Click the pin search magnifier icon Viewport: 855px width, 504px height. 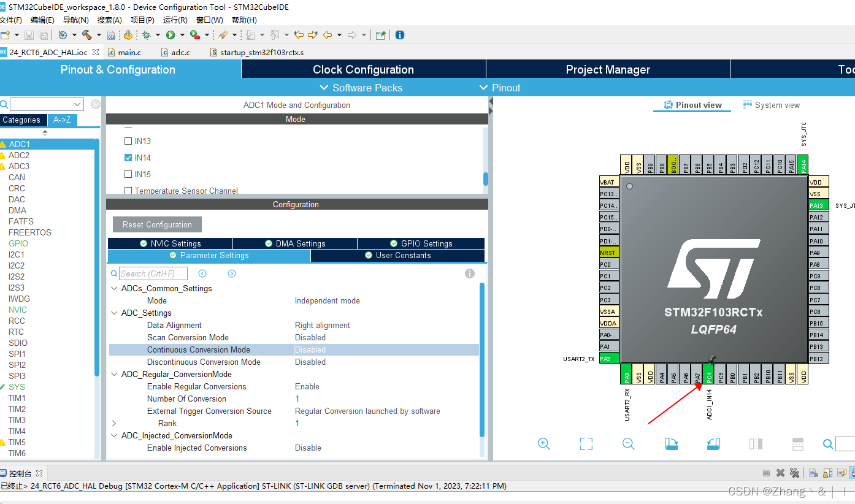click(x=828, y=444)
